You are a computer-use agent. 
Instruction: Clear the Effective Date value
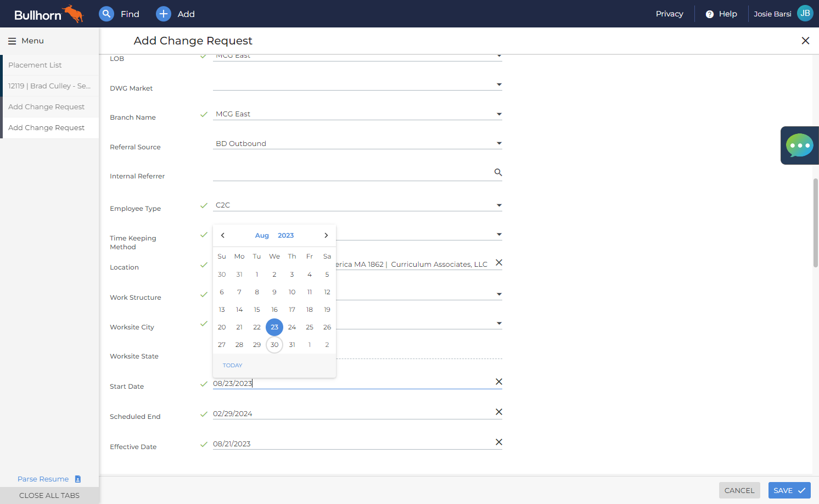[499, 442]
